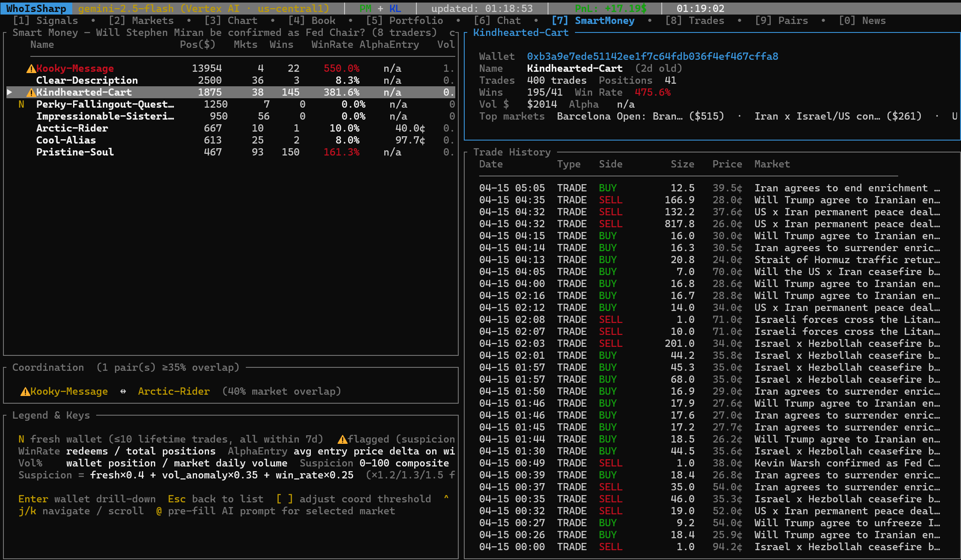The width and height of the screenshot is (961, 560).
Task: Click warning icon on Kindhearted-Cart row
Action: 31,93
